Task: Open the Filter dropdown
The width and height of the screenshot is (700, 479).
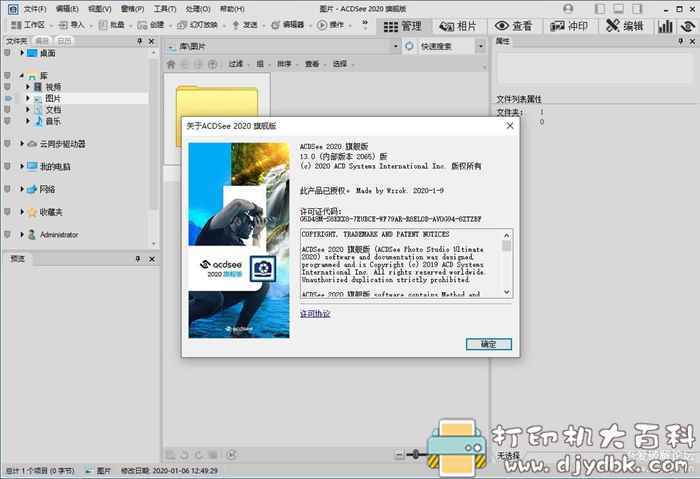Action: point(238,64)
